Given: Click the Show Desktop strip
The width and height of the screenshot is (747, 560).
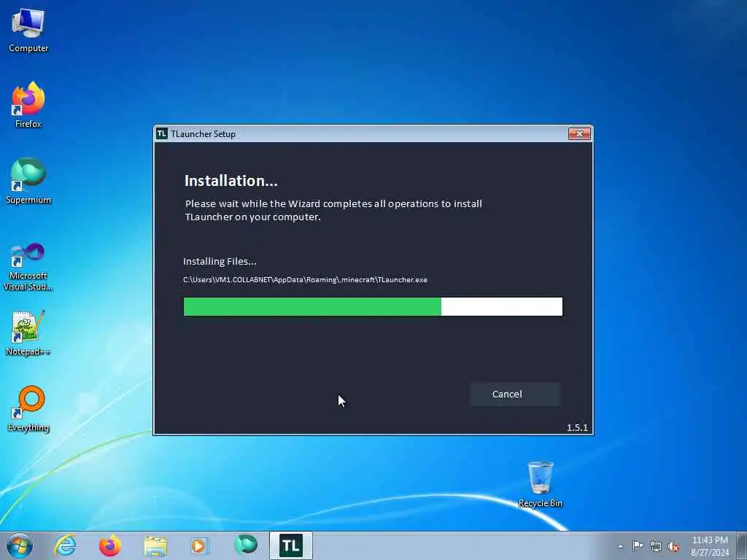Looking at the screenshot, I should point(742,545).
